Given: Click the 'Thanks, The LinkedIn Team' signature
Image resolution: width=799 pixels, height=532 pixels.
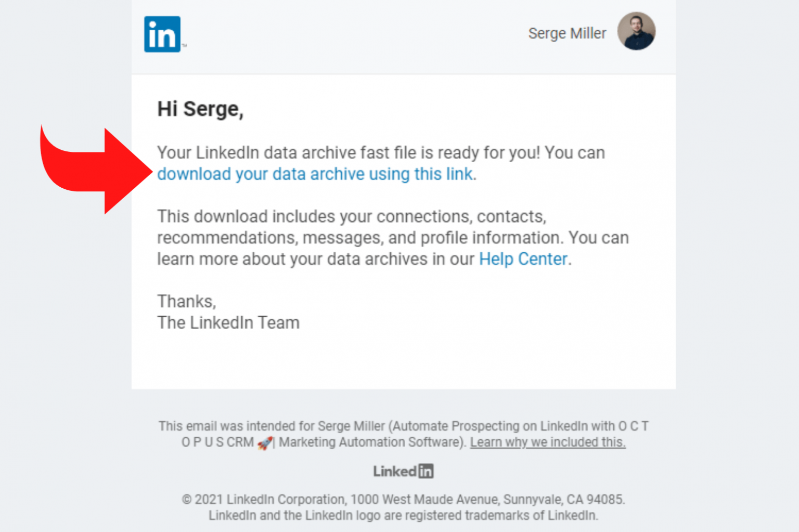Looking at the screenshot, I should pyautogui.click(x=228, y=312).
